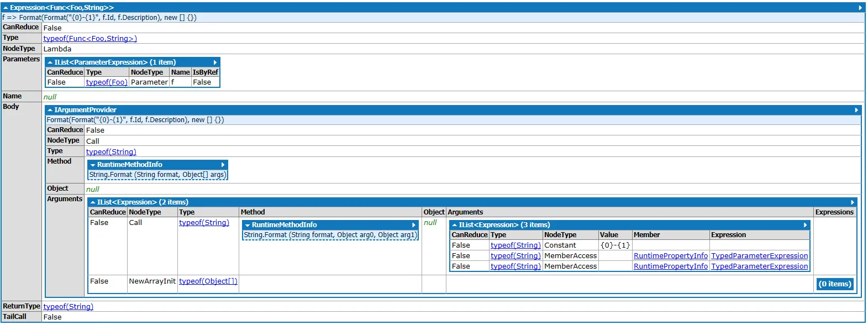Collapse the Expression<Func<Foo,String>> header triangle
Viewport: 868px width, 330px height.
[6, 8]
